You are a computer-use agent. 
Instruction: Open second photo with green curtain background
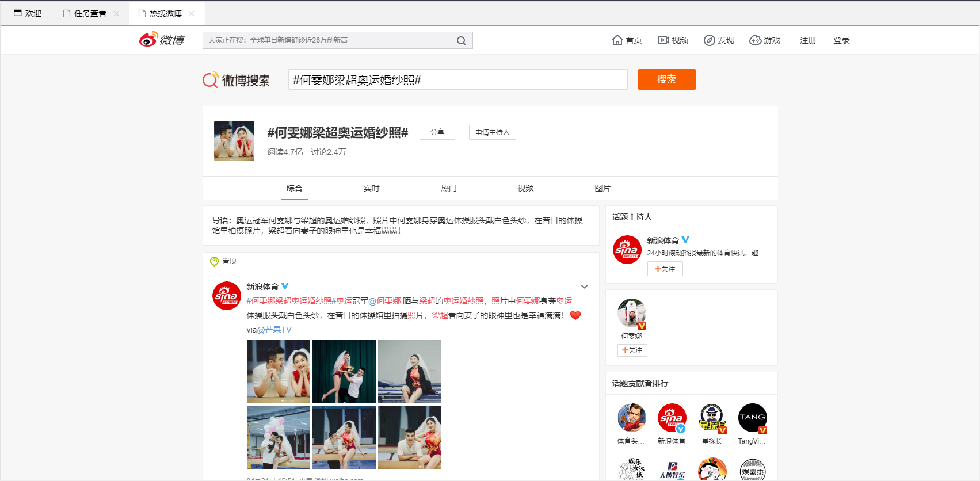click(344, 372)
